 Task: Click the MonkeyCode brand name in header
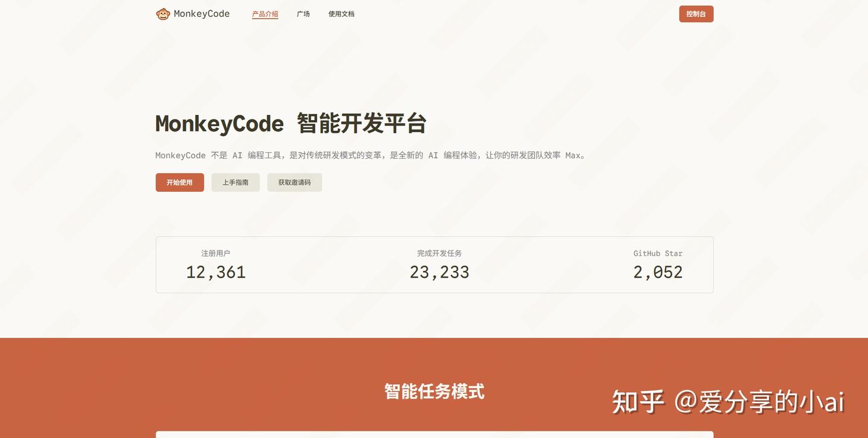coord(202,14)
